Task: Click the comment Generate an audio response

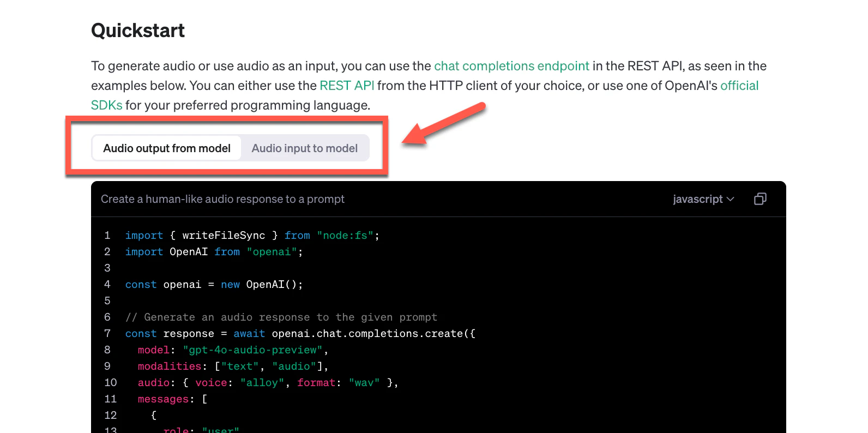Action: [281, 317]
